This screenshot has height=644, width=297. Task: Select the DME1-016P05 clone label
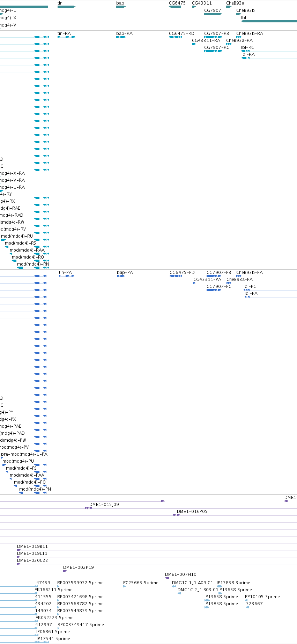(192, 512)
